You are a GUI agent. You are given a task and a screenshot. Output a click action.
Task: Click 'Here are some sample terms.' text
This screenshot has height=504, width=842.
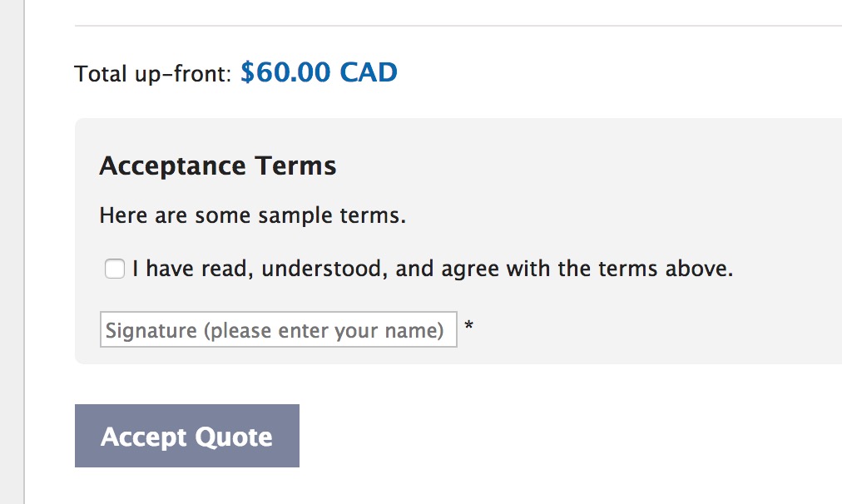(x=252, y=215)
